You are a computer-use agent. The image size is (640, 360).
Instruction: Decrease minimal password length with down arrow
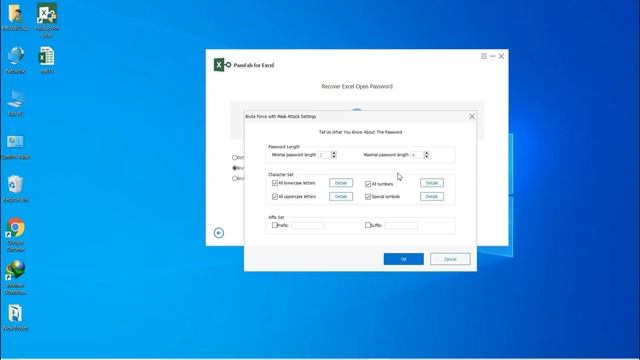pyautogui.click(x=334, y=156)
